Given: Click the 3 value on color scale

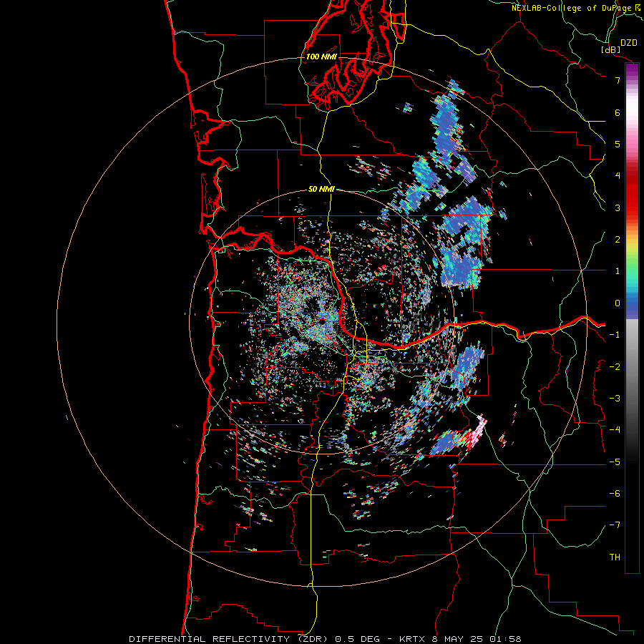Looking at the screenshot, I should click(x=618, y=208).
